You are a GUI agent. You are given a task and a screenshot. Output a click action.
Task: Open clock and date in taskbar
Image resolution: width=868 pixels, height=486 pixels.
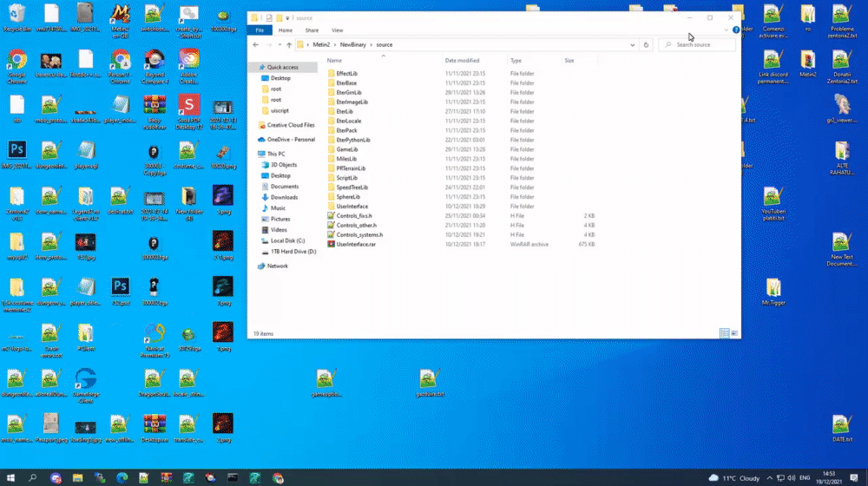point(829,477)
